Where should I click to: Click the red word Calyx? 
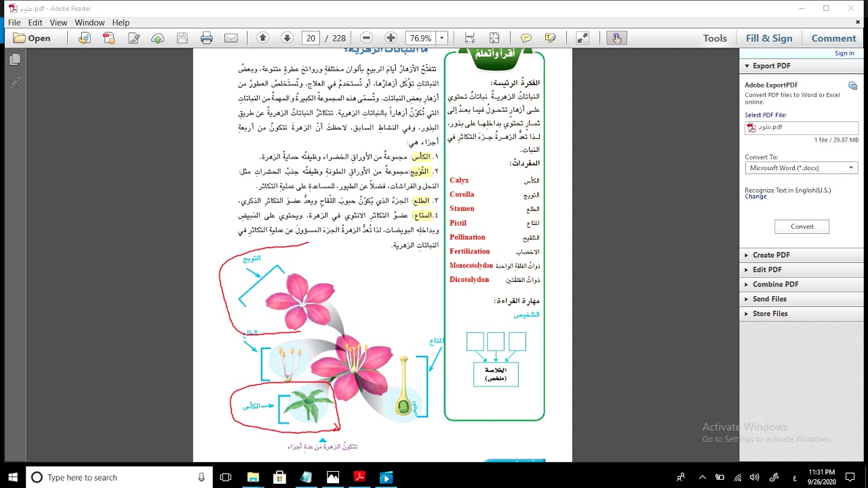click(459, 180)
